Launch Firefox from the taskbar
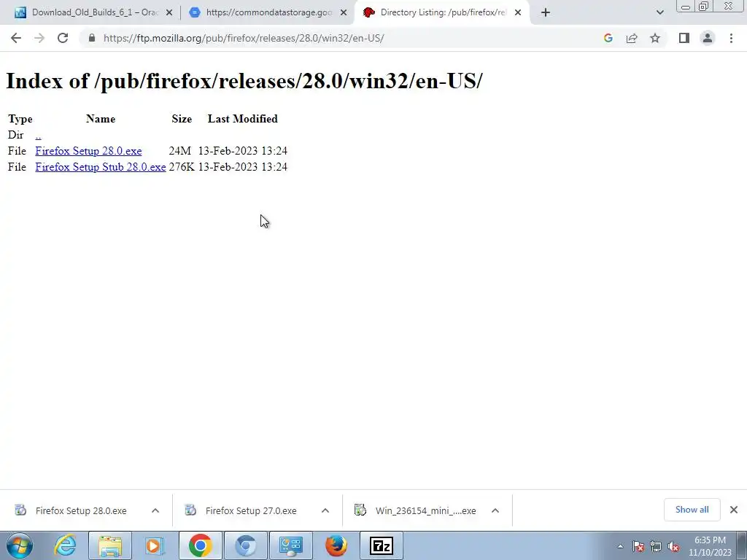The height and width of the screenshot is (560, 747). click(336, 545)
